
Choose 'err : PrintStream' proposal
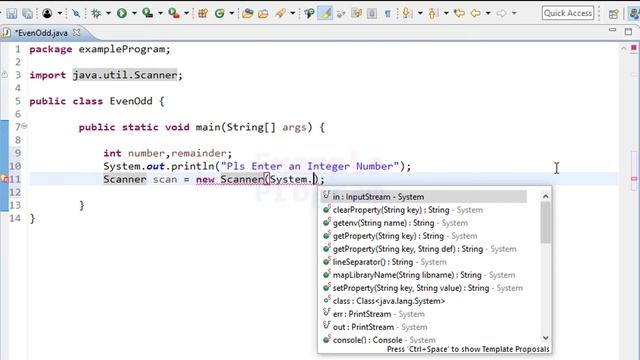(x=423, y=314)
